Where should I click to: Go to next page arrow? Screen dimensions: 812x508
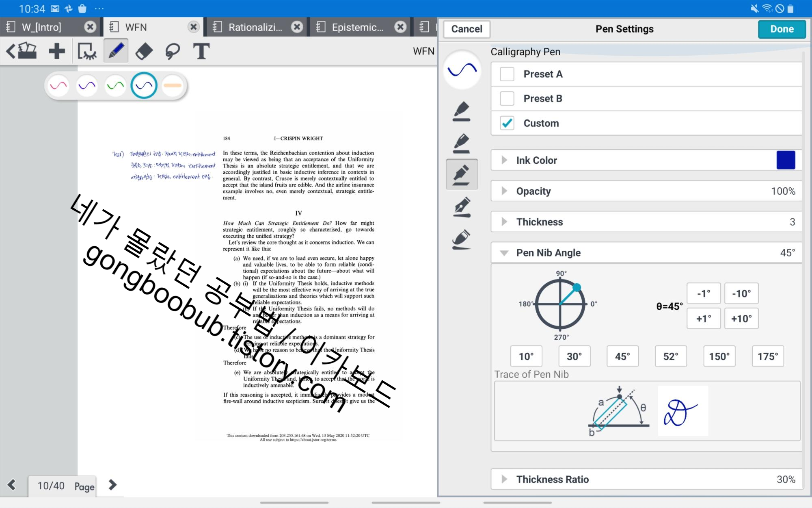coord(112,485)
